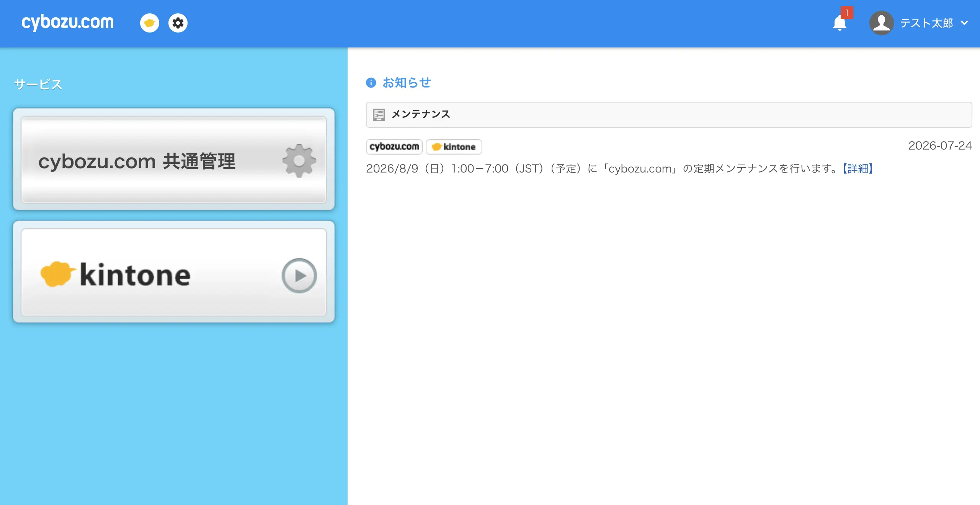Click the メンテナンス section bar
The width and height of the screenshot is (980, 505).
pos(669,114)
